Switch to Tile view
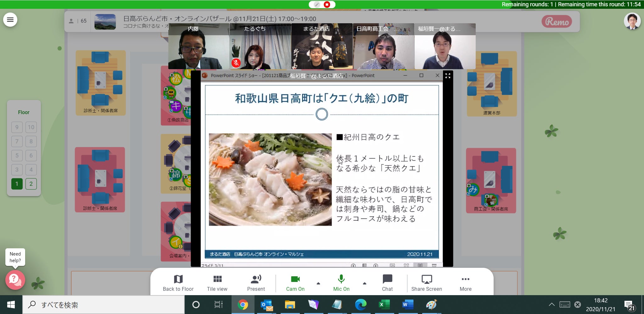The height and width of the screenshot is (314, 644). coord(217,279)
